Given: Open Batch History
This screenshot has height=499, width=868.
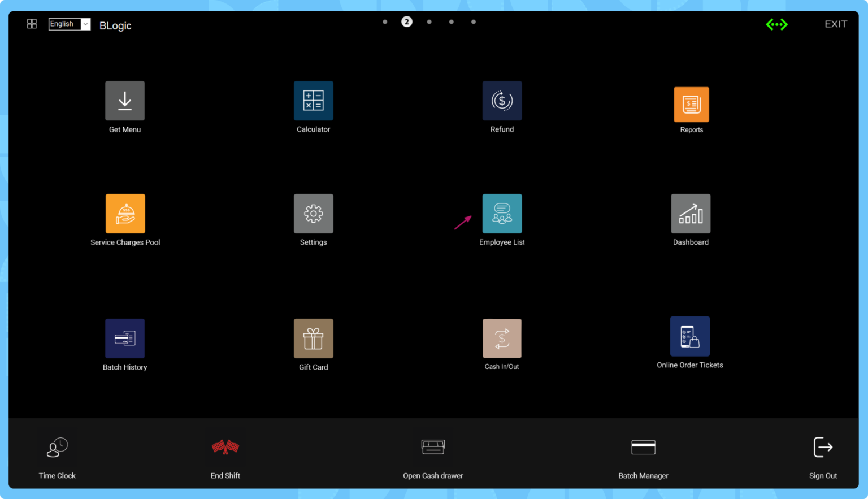Looking at the screenshot, I should tap(125, 339).
